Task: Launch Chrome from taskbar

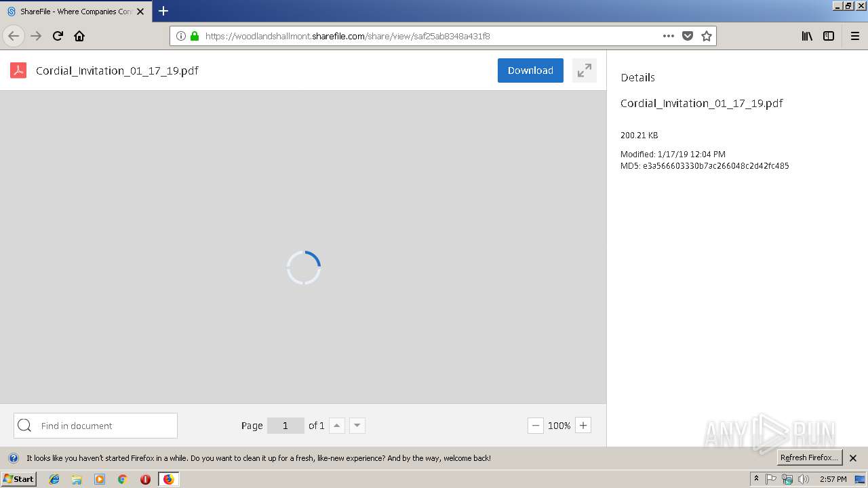Action: pos(123,479)
